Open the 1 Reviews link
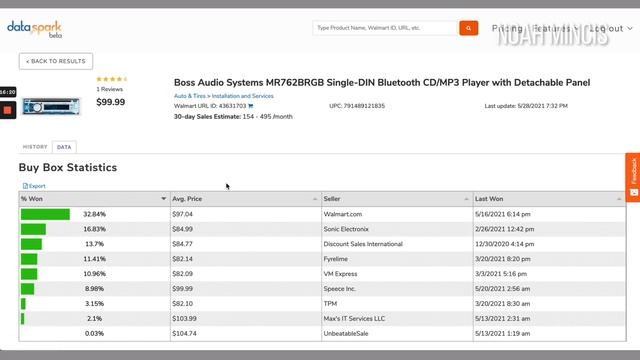The height and width of the screenshot is (360, 640). coord(109,89)
